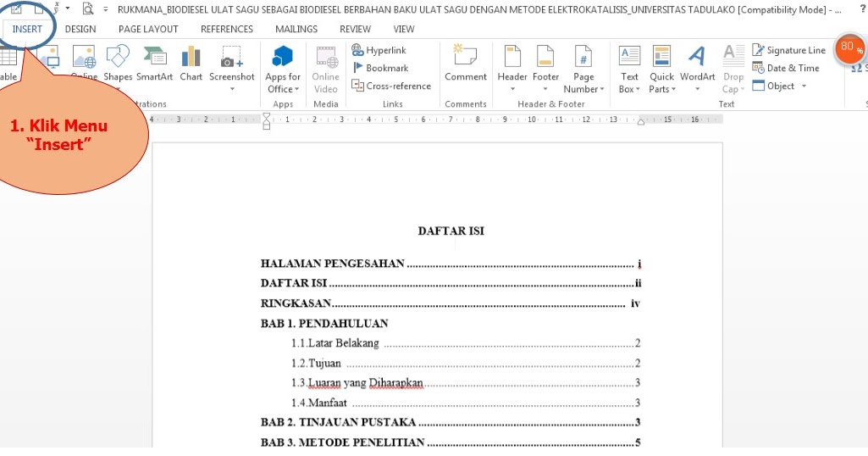Open the Header dropdown
The height and width of the screenshot is (456, 868).
tap(512, 68)
